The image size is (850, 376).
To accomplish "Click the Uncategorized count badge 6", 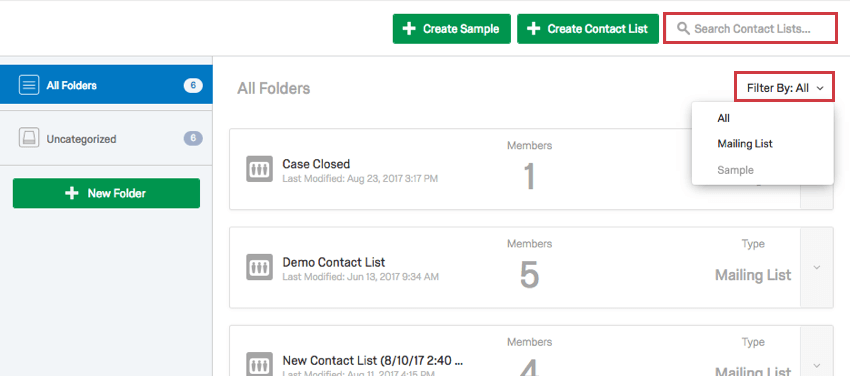I will (193, 138).
